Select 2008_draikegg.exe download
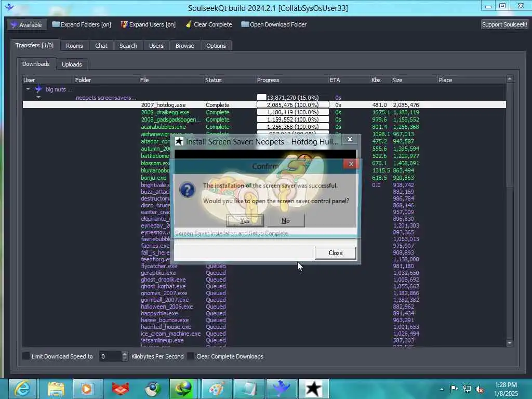532x399 pixels. 165,112
